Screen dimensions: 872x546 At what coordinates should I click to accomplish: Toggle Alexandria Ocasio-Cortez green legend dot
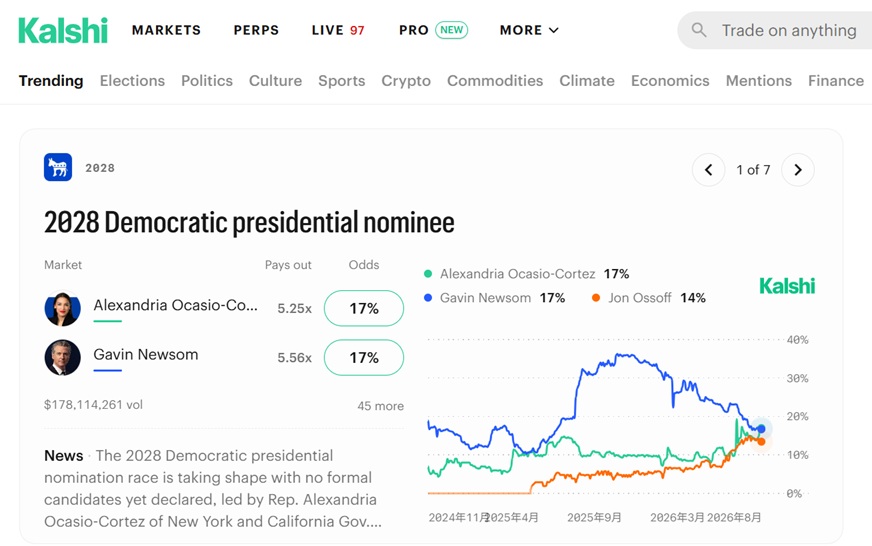[x=428, y=274]
